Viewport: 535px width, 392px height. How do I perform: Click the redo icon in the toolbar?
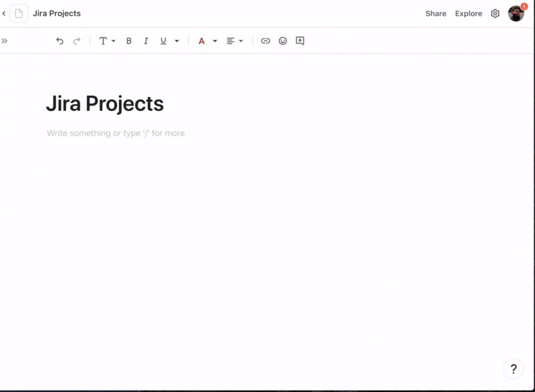coord(76,41)
